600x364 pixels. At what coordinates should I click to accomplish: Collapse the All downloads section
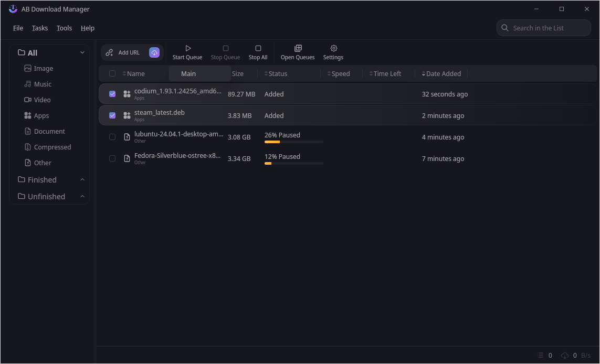(x=82, y=52)
